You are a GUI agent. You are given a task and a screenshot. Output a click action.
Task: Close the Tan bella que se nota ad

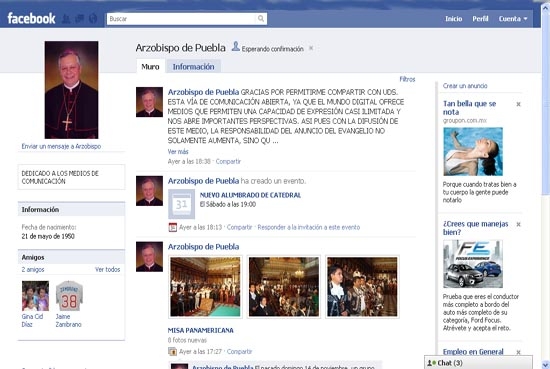[518, 104]
